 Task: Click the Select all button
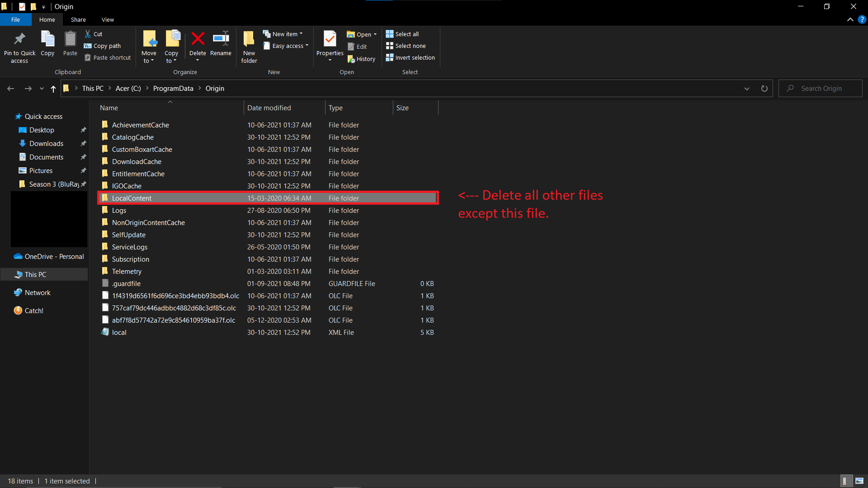402,33
